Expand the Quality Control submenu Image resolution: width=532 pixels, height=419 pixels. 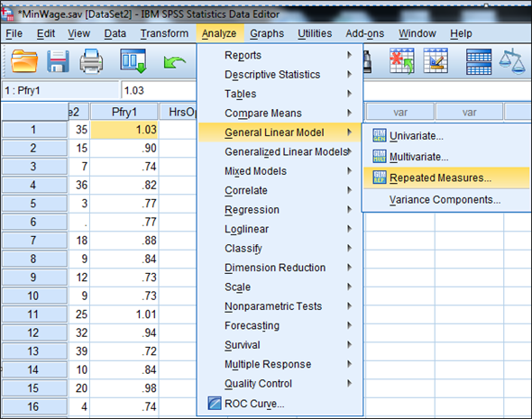[x=280, y=383]
